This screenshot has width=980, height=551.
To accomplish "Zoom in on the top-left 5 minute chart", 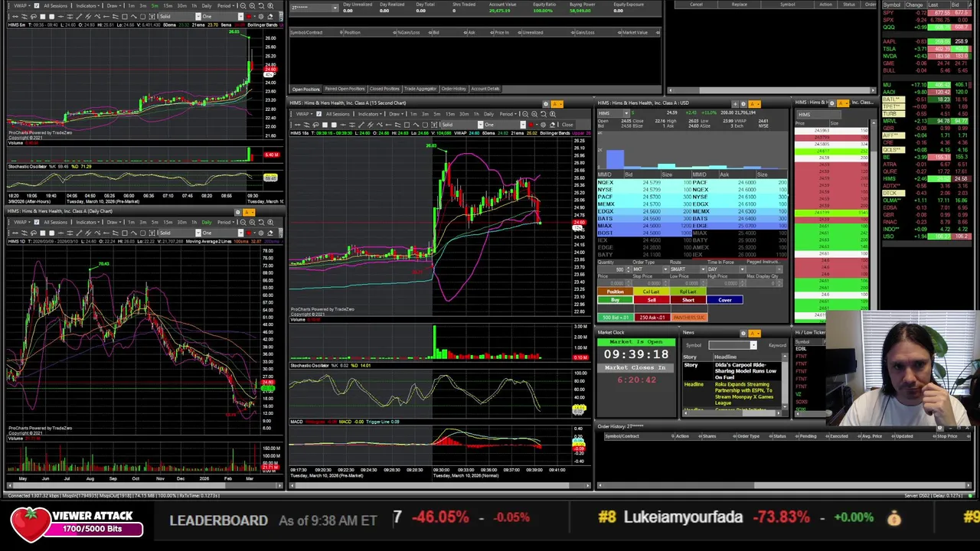I will pyautogui.click(x=253, y=6).
